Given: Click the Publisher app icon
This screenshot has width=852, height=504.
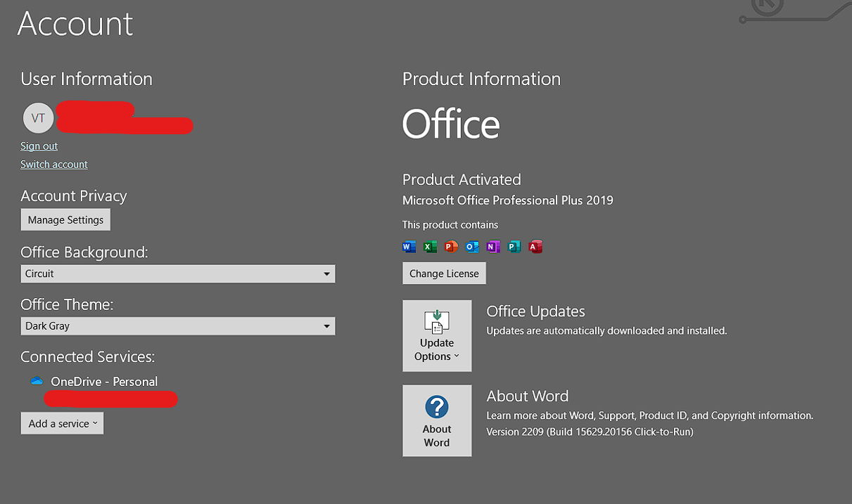Looking at the screenshot, I should [x=514, y=246].
